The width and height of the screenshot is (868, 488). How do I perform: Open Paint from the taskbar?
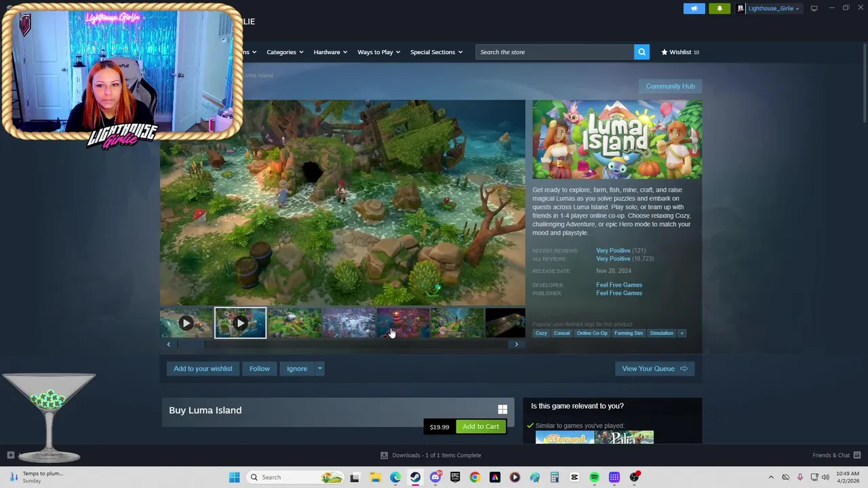point(534,477)
